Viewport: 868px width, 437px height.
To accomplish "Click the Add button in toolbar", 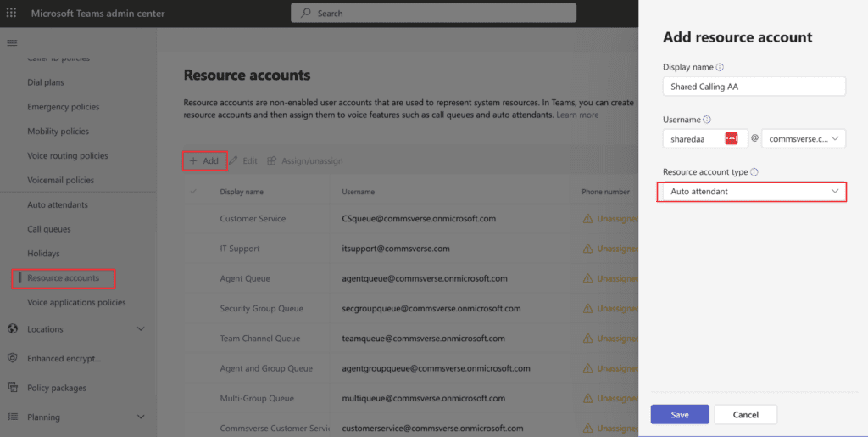I will pyautogui.click(x=204, y=160).
